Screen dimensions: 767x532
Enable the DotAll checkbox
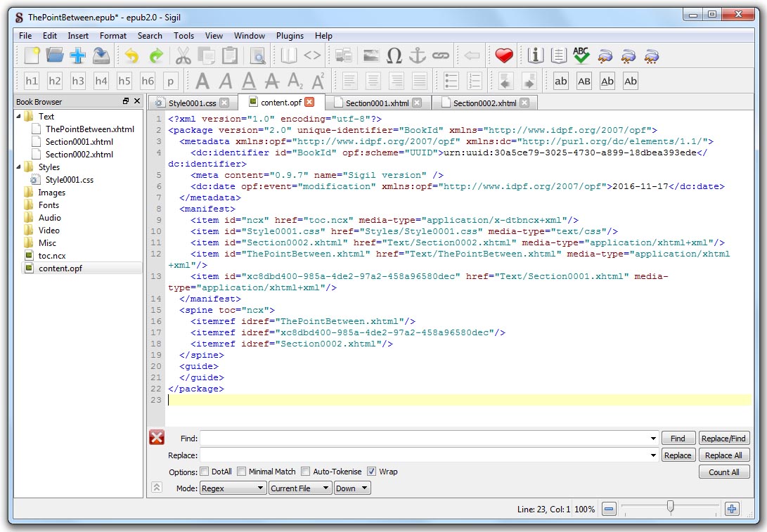pyautogui.click(x=205, y=472)
